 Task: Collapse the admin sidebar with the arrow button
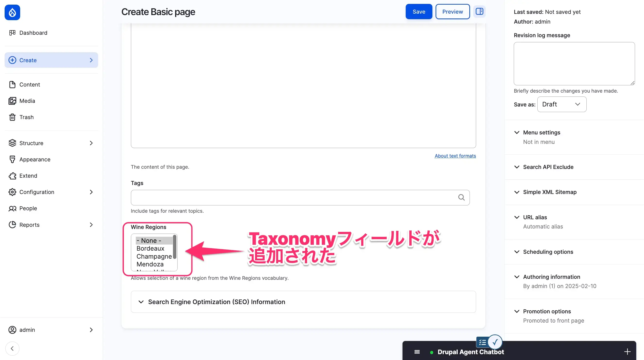click(x=12, y=348)
